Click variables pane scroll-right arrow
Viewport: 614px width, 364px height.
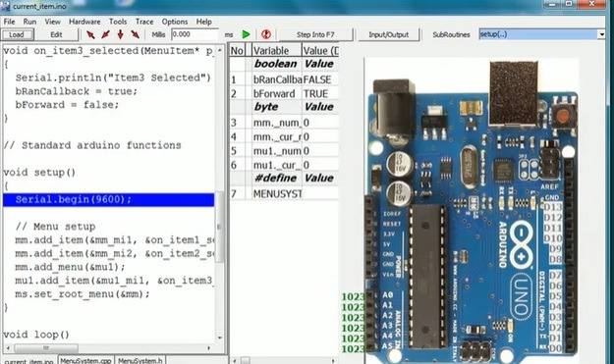click(x=333, y=360)
